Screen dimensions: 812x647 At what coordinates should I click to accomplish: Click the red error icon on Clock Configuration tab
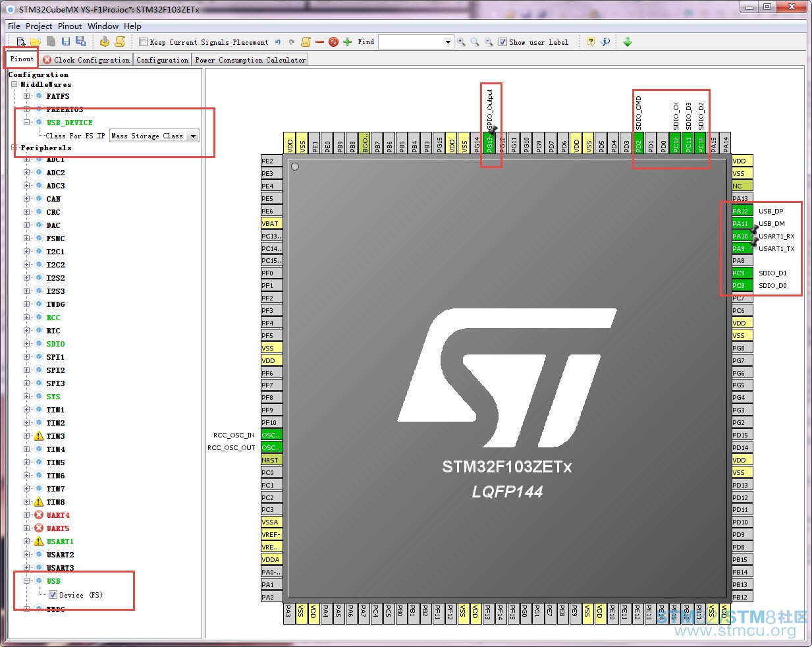pyautogui.click(x=47, y=60)
